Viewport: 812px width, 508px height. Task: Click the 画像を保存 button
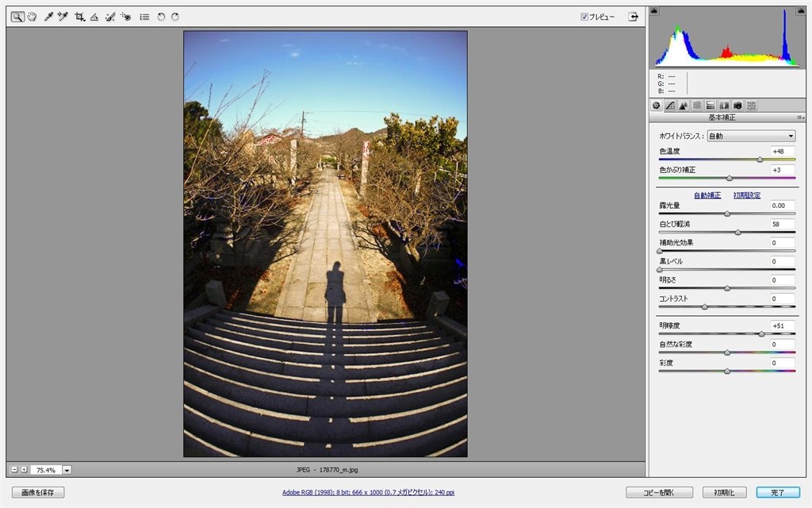pos(38,492)
